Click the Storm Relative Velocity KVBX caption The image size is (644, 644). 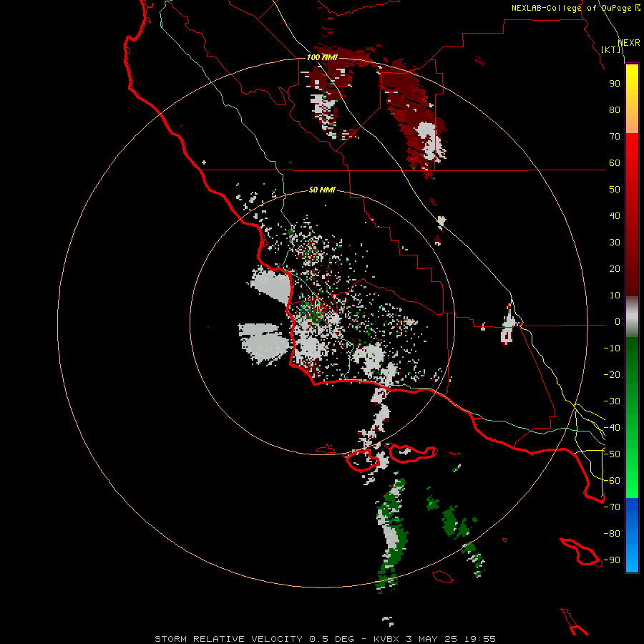325,639
